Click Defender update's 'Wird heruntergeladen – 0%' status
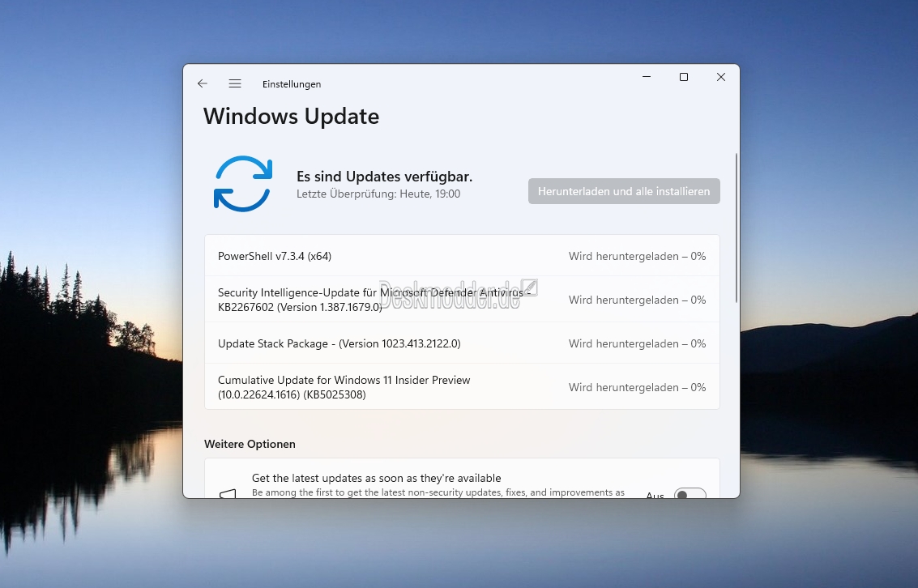The width and height of the screenshot is (918, 588). coord(637,300)
